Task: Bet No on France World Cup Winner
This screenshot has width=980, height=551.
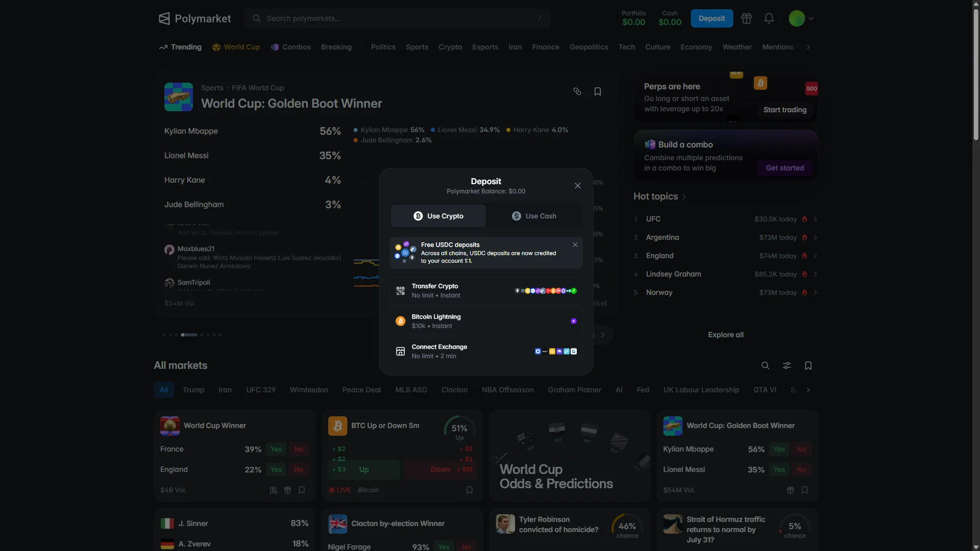Action: 299,449
